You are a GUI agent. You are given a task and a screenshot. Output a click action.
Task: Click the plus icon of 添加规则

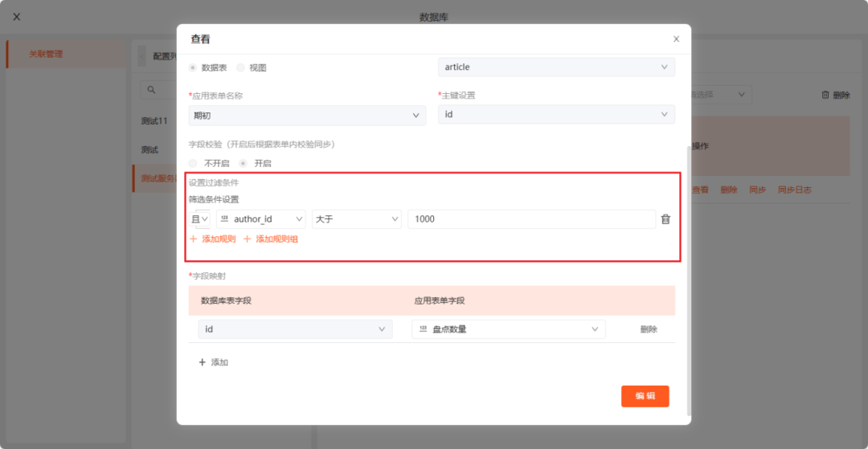pyautogui.click(x=193, y=239)
